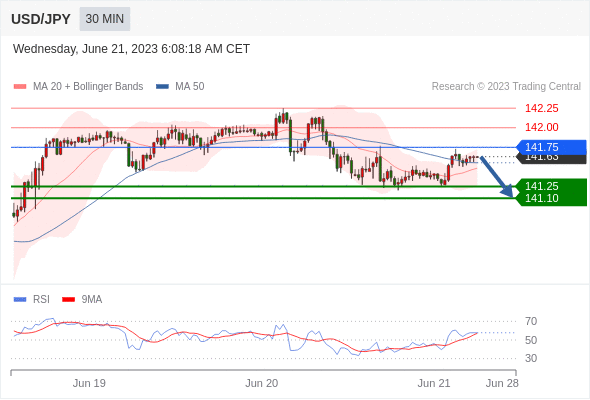This screenshot has width=590, height=400.
Task: Click the blue downward forecast arrow
Action: [497, 176]
